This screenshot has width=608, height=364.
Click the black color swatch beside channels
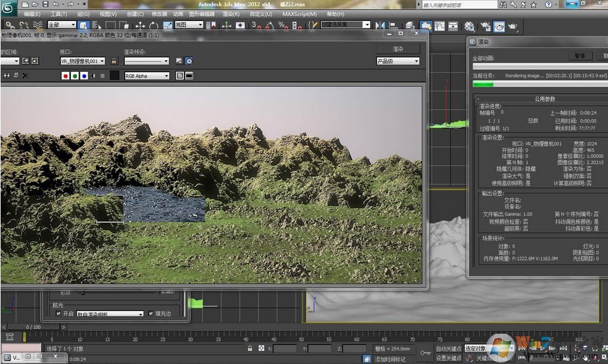coord(114,75)
